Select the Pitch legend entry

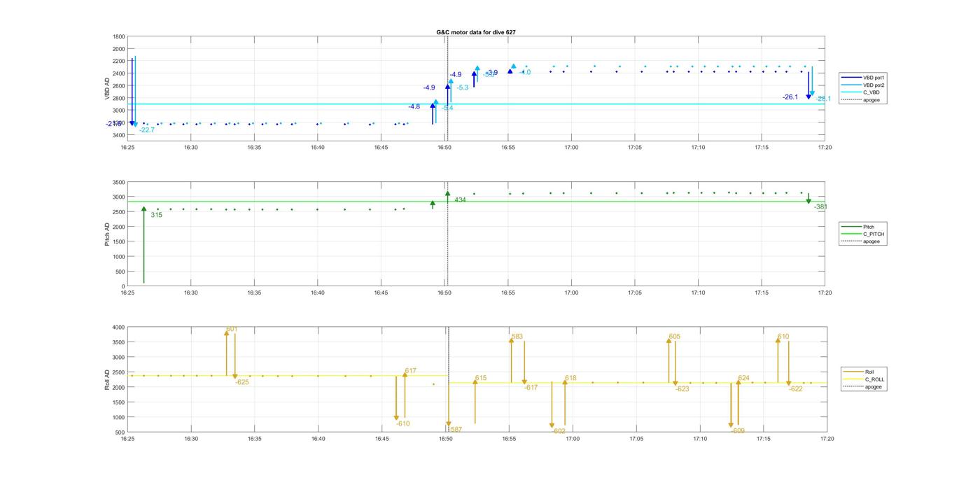864,227
